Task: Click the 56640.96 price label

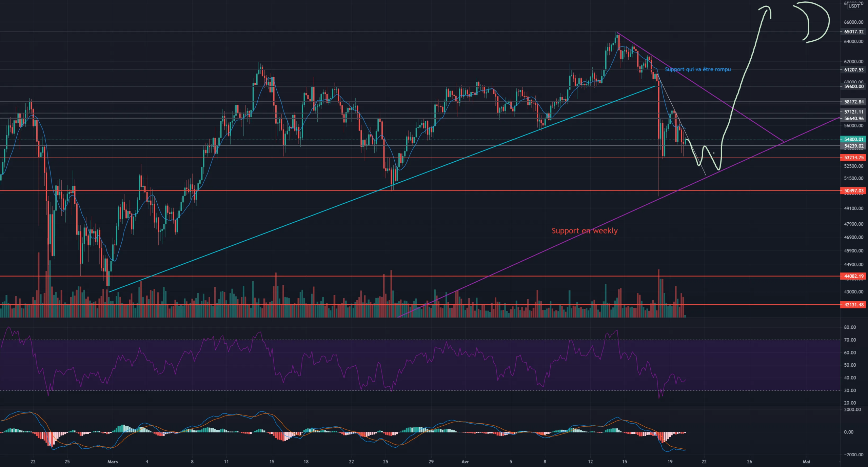Action: click(853, 119)
